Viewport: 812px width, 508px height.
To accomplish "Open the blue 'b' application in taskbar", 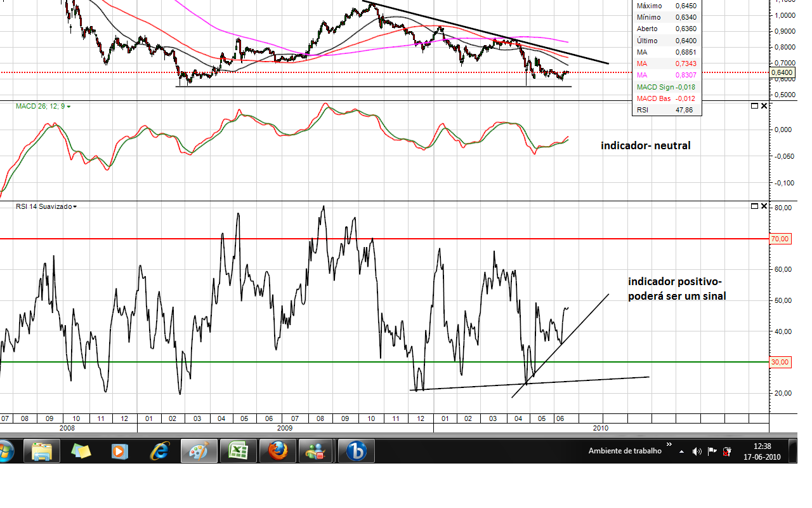I will [x=356, y=451].
